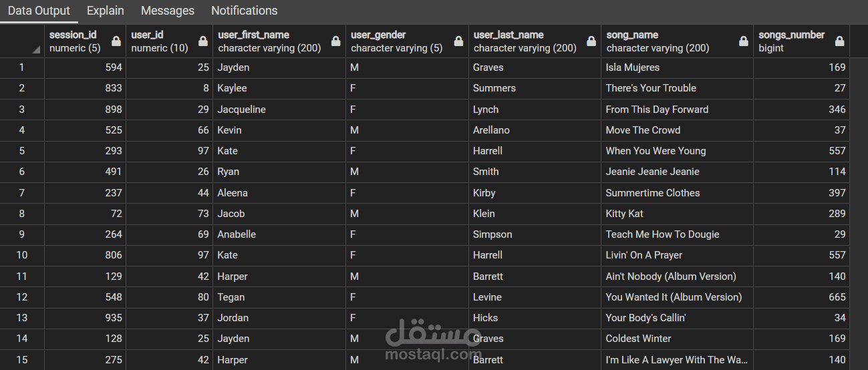Open the Data Output tab
Screen dimensions: 868x370
pyautogui.click(x=39, y=11)
